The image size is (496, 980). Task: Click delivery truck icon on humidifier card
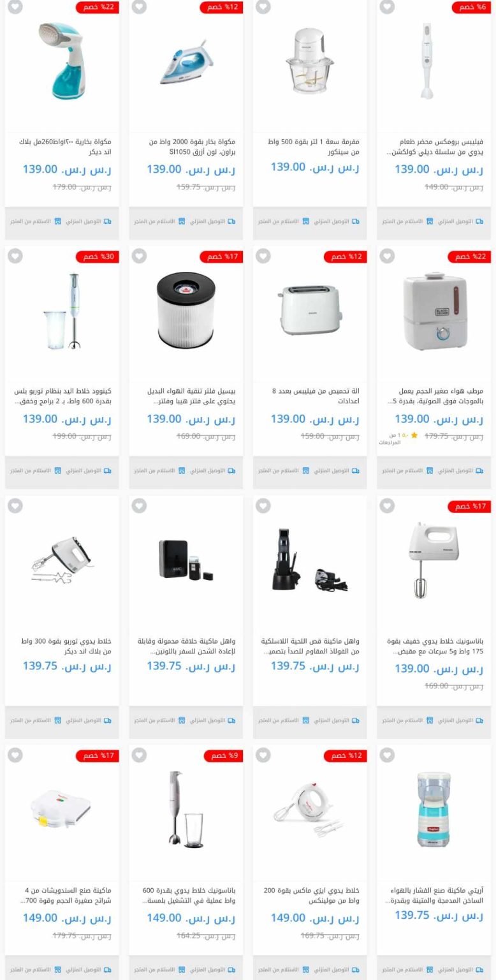click(x=479, y=471)
